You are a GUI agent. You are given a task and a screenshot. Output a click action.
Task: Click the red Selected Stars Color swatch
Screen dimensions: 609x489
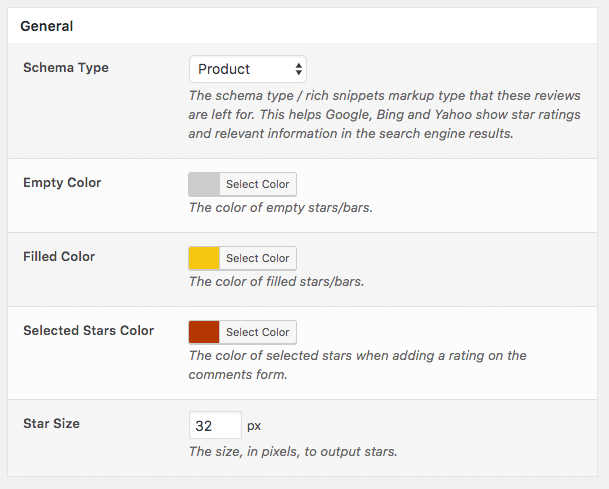(x=204, y=332)
